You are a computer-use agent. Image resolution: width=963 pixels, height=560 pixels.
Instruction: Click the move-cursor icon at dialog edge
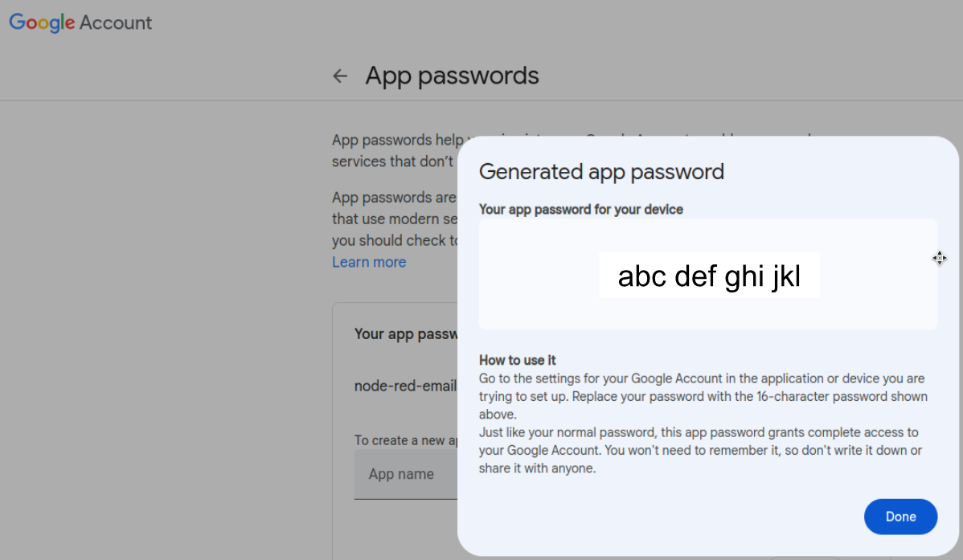tap(940, 258)
